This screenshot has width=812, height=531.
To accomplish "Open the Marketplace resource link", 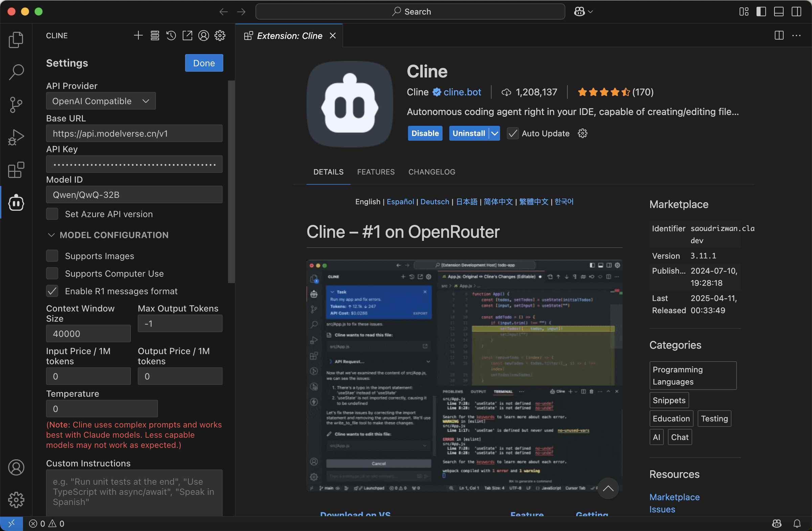I will 675,497.
